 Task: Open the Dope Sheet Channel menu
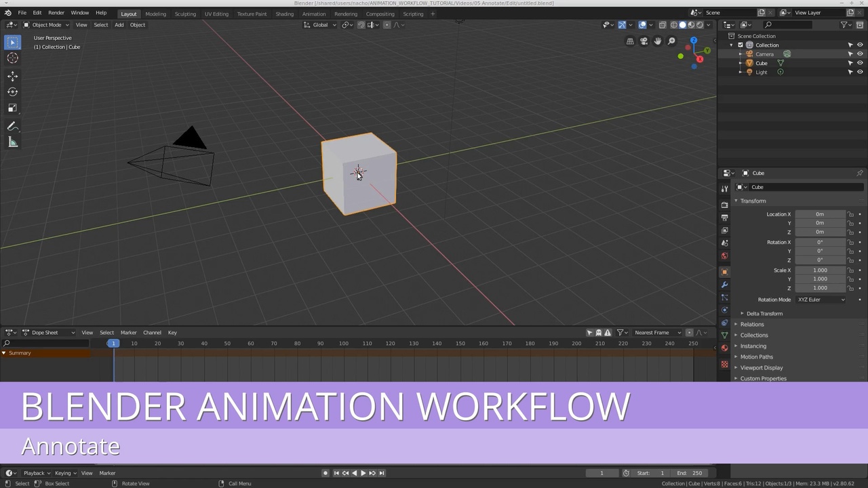tap(152, 333)
